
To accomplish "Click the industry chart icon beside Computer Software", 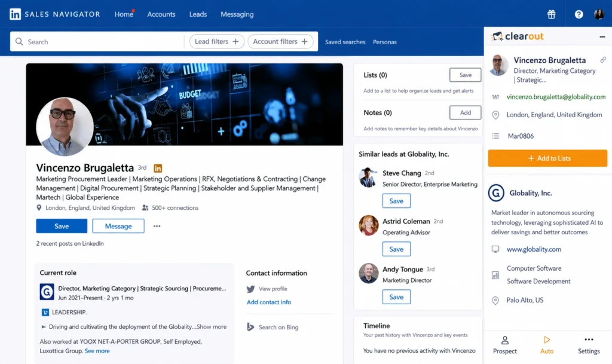I will coord(495,275).
